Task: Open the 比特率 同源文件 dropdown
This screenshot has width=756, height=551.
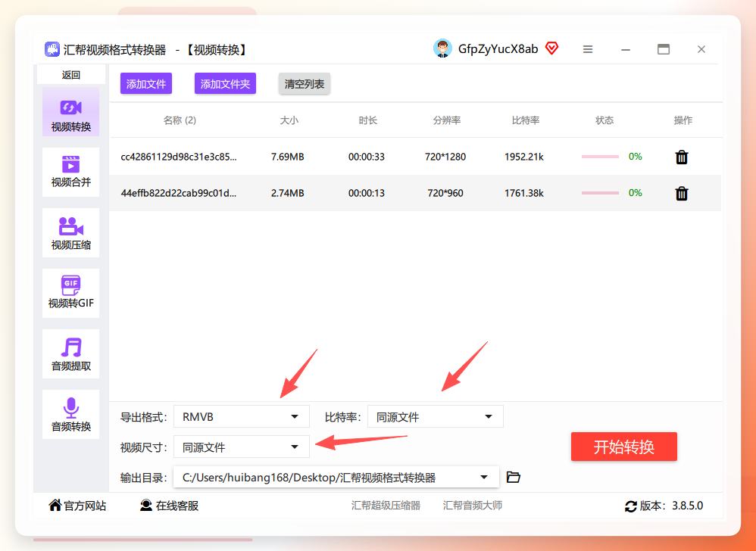Action: (435, 416)
